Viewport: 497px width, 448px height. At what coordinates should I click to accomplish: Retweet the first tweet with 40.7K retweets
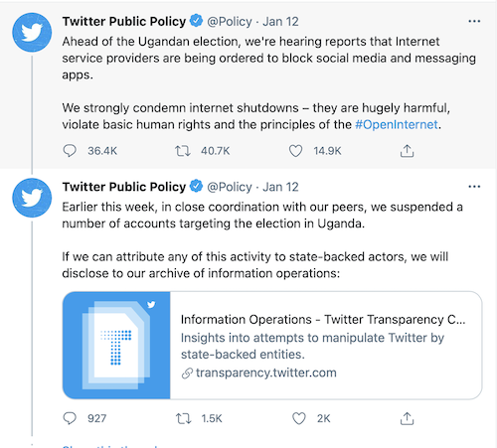coord(183,151)
